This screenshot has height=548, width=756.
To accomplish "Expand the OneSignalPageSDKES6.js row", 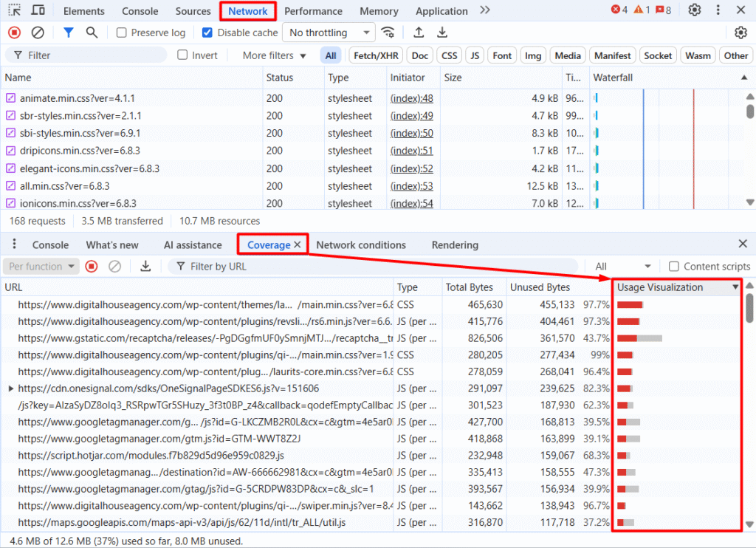I will 10,388.
